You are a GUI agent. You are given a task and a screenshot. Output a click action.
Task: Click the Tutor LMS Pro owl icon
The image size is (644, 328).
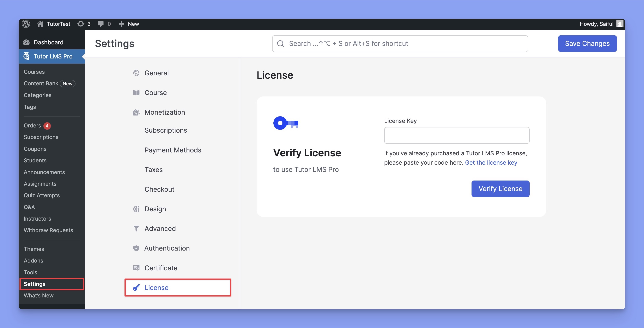[x=26, y=56]
